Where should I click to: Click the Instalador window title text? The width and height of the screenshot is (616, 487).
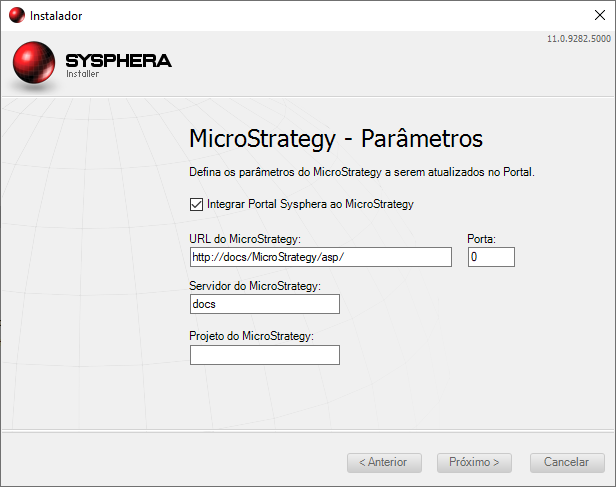56,16
